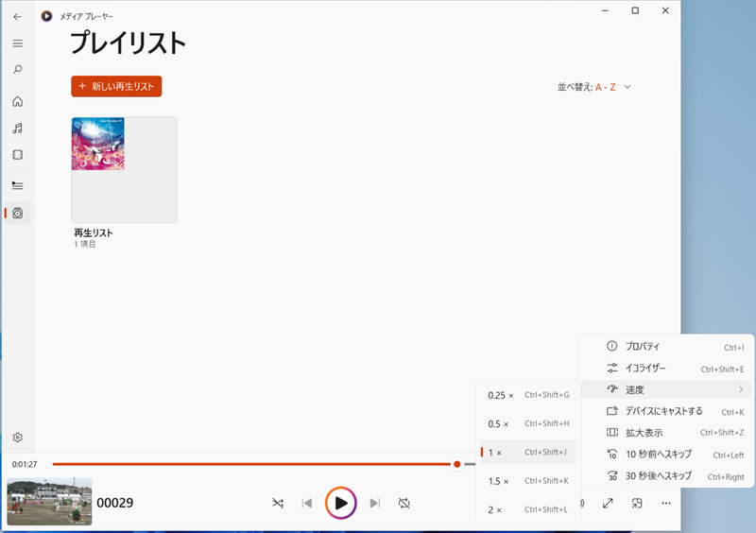Toggle shuffle playback
756x533 pixels.
(278, 504)
